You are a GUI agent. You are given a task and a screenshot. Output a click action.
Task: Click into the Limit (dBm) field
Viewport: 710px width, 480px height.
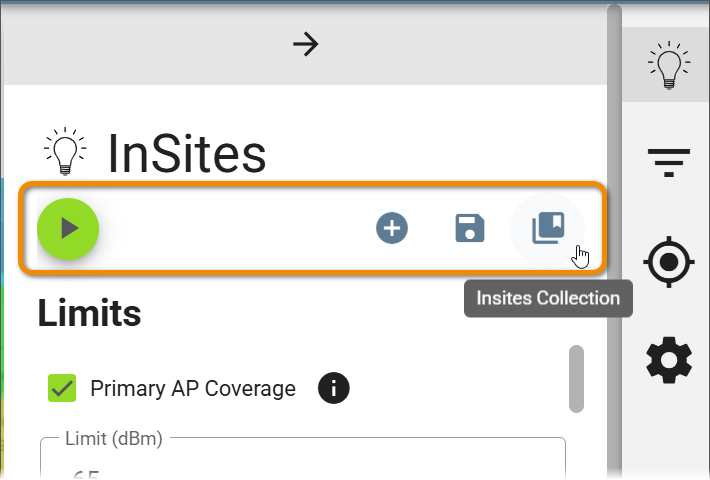pyautogui.click(x=303, y=458)
